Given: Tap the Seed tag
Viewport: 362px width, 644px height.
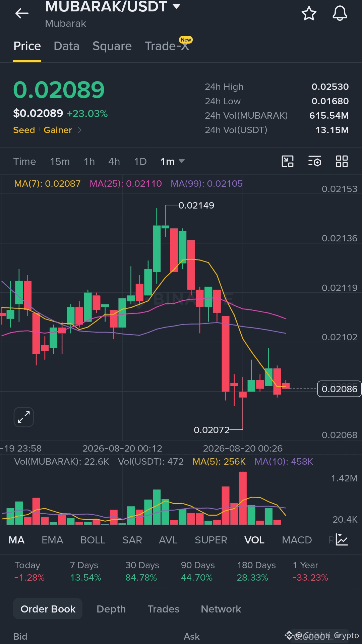Looking at the screenshot, I should tap(24, 130).
